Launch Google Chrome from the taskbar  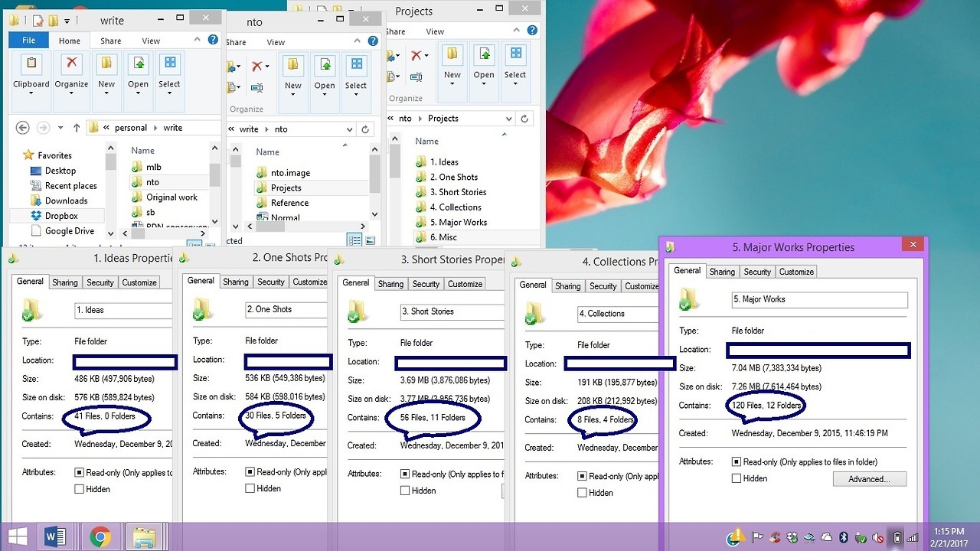[x=100, y=537]
